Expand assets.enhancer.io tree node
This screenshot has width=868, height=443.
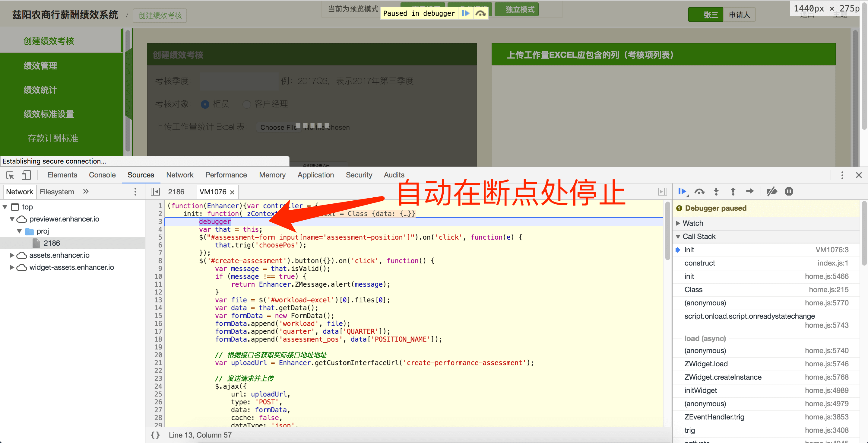[12, 255]
